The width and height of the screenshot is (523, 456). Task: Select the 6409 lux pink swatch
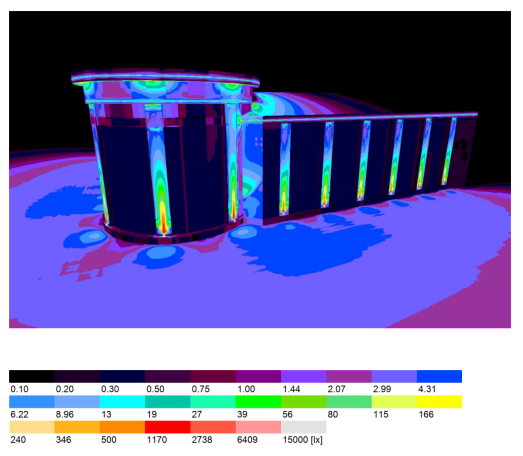pyautogui.click(x=258, y=427)
